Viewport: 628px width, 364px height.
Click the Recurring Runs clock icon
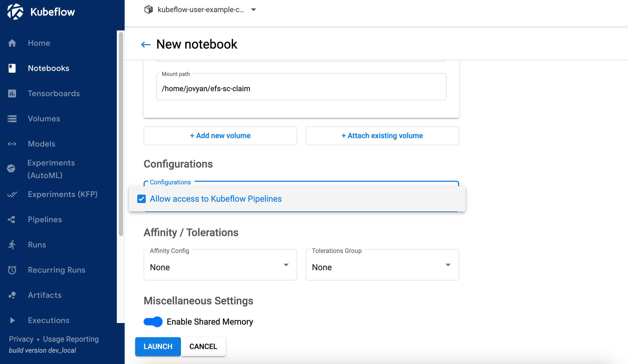pyautogui.click(x=12, y=270)
